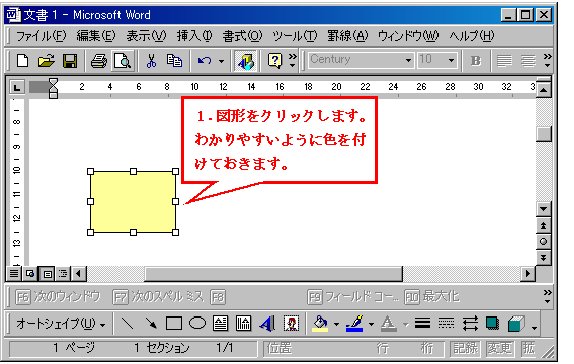Click the F6 次のウィンドウ button
Screen dimensions: 574x364
point(58,297)
